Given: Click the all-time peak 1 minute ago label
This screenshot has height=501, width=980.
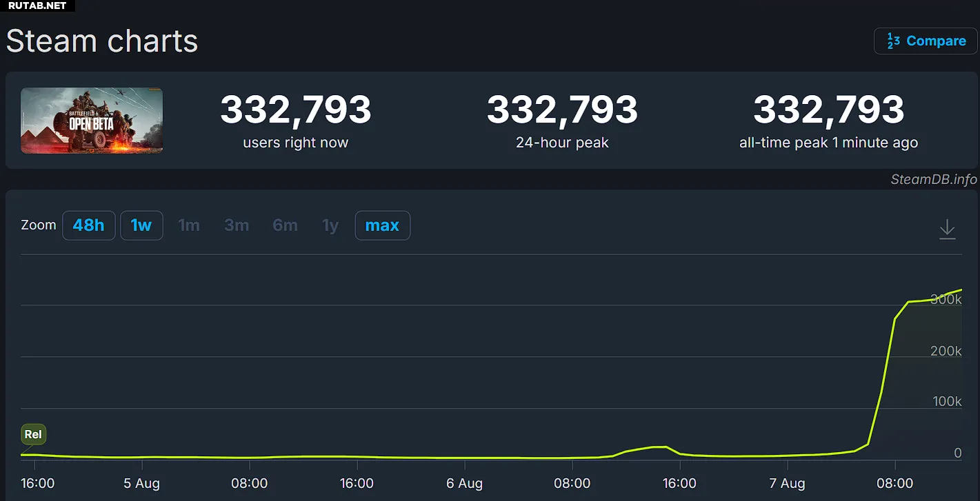Looking at the screenshot, I should (828, 143).
